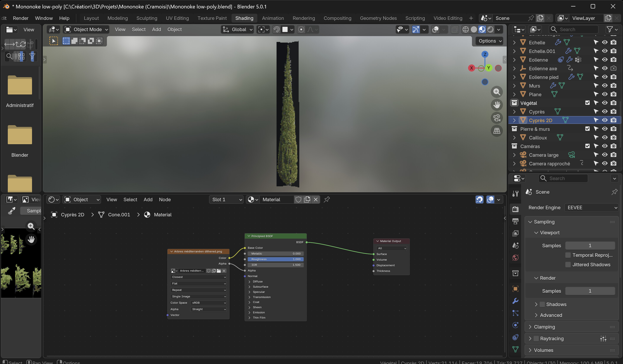
Task: Unlink the Material datablock with X
Action: pos(316,199)
